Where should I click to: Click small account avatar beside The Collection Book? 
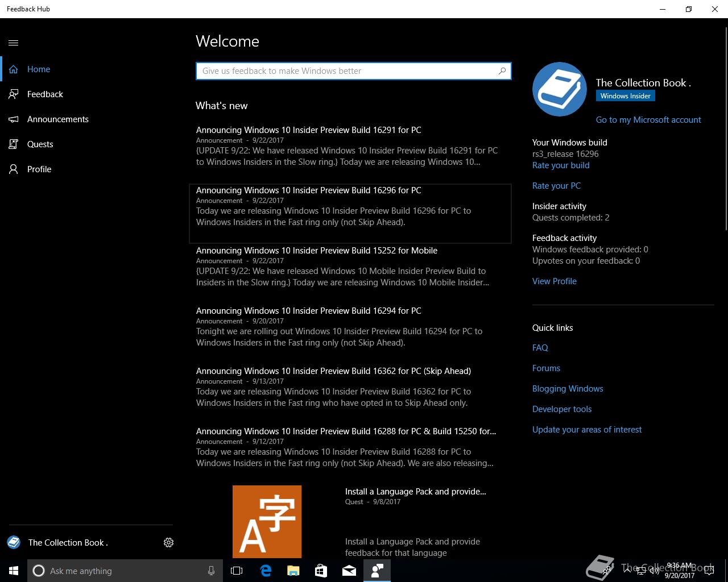14,543
